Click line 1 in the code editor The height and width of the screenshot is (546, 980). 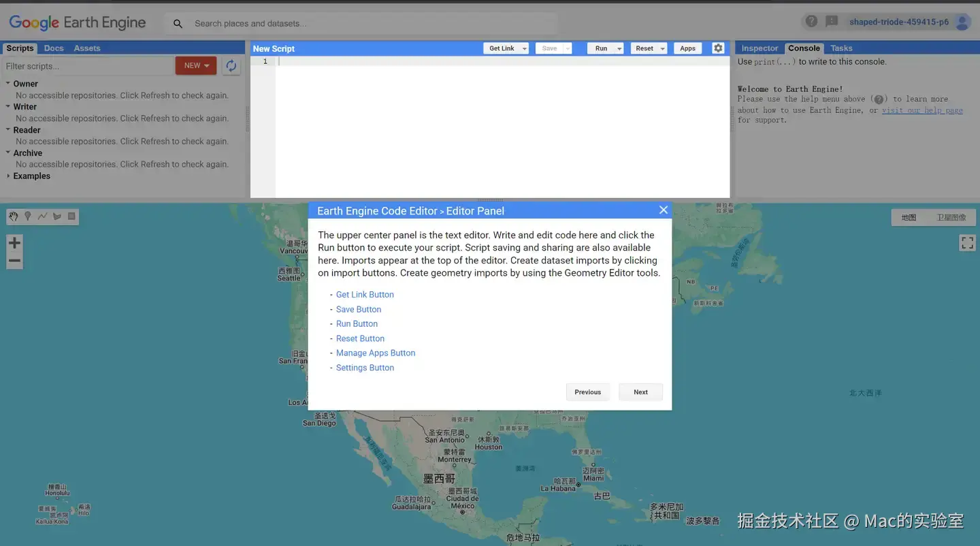[502, 61]
